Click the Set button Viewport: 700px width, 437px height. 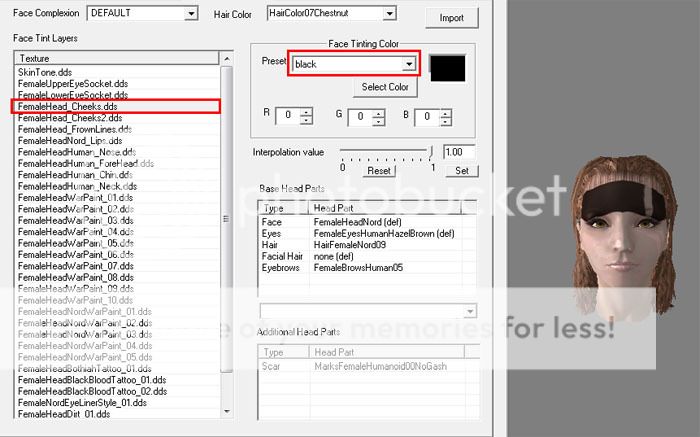[x=462, y=171]
